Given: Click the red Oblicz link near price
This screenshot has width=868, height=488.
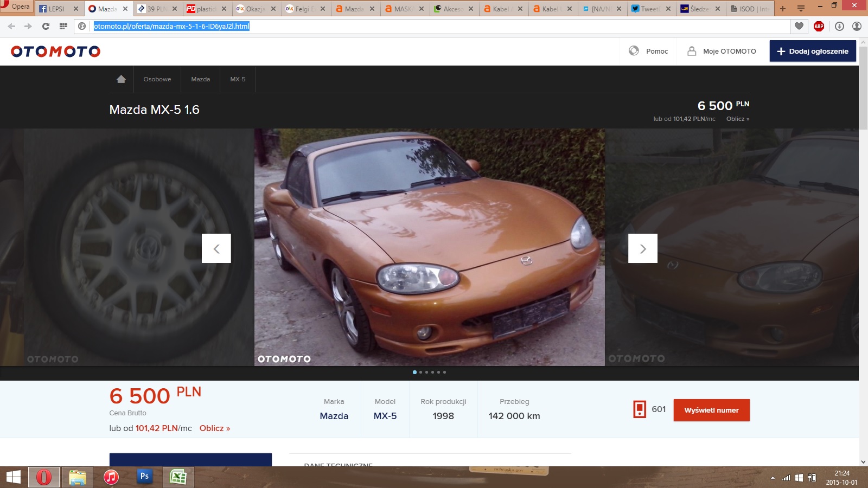Looking at the screenshot, I should [x=215, y=428].
